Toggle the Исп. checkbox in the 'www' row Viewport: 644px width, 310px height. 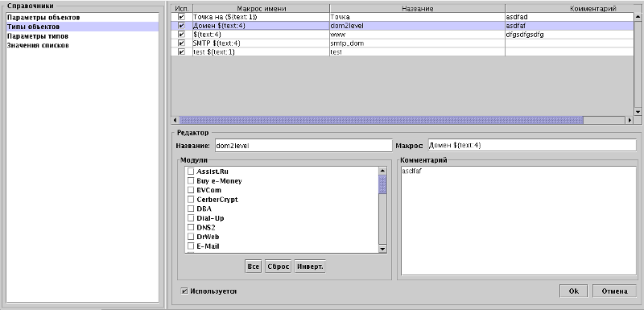pos(182,35)
